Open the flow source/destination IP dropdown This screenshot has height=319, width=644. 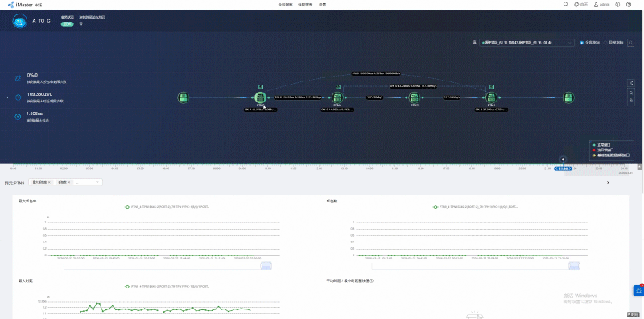click(x=527, y=43)
